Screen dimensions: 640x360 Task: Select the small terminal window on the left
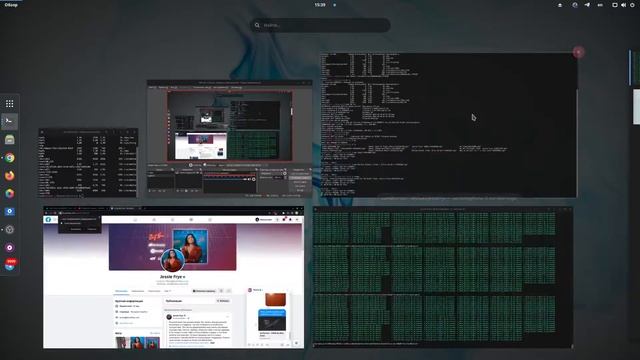coord(88,163)
